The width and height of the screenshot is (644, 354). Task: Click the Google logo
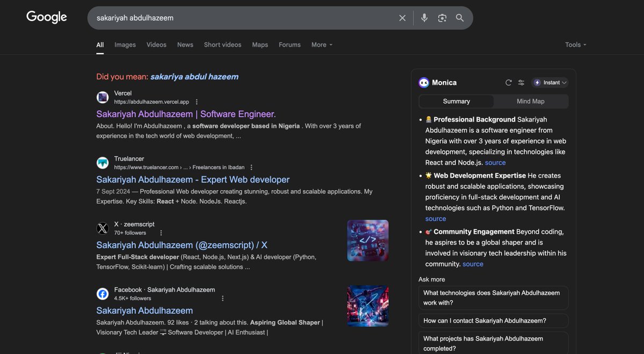[x=47, y=17]
